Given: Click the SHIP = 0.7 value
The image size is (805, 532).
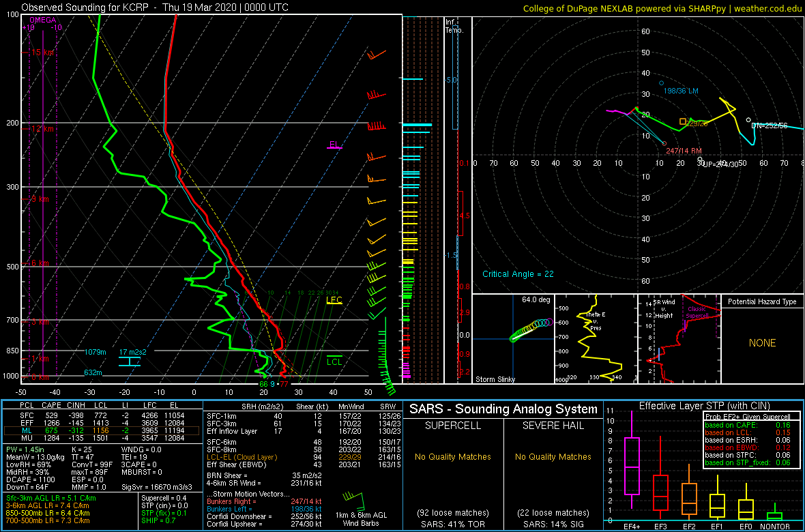Looking at the screenshot, I should 160,521.
